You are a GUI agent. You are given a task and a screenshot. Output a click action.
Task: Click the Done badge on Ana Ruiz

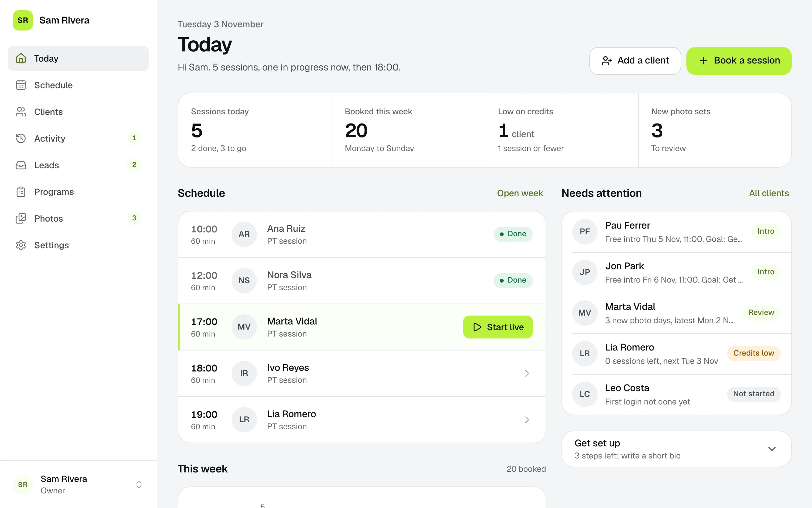point(513,234)
